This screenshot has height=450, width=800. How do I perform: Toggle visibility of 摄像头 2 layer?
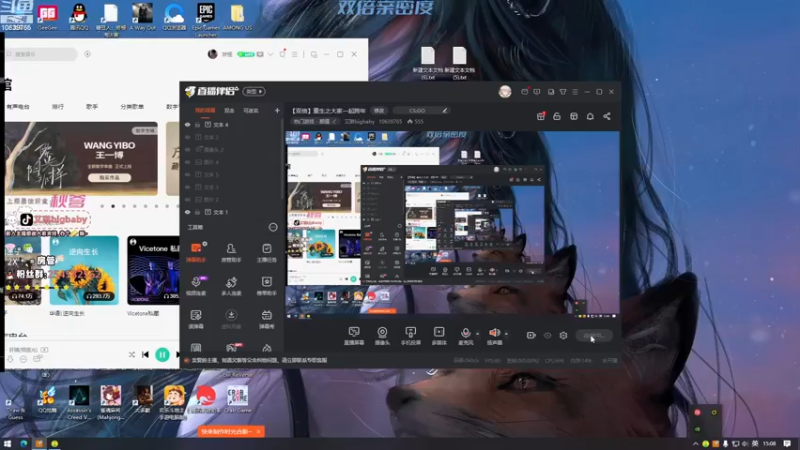pyautogui.click(x=188, y=149)
